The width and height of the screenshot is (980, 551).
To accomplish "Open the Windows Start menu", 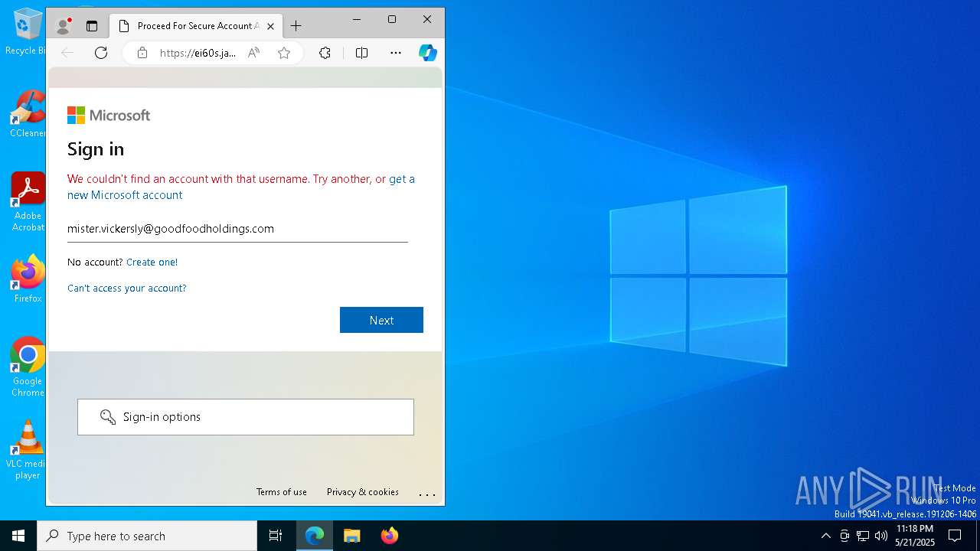I will (x=18, y=536).
